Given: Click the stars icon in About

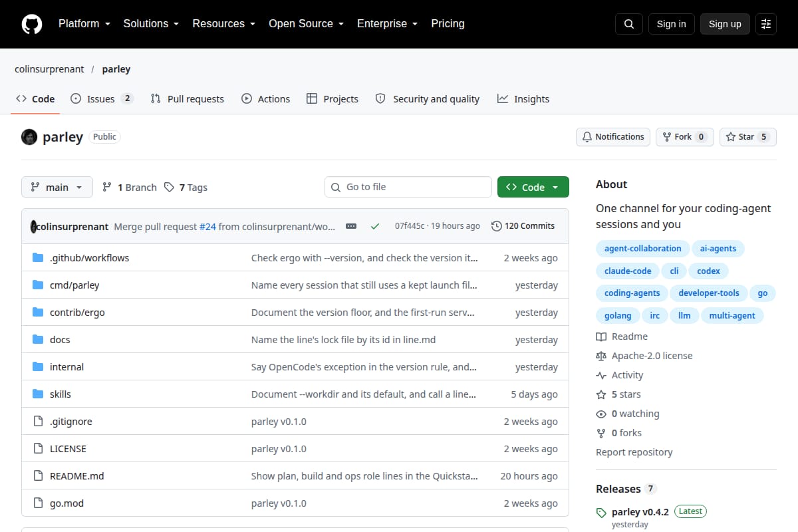Looking at the screenshot, I should pos(601,394).
